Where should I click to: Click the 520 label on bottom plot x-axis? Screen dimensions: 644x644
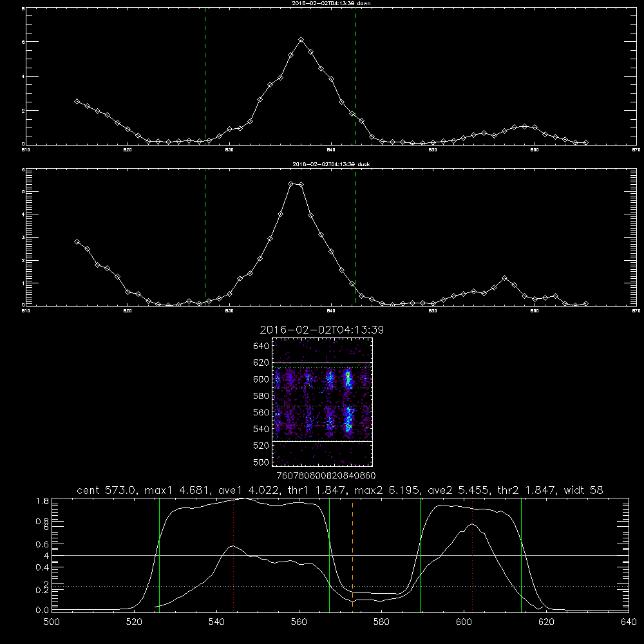(x=134, y=622)
